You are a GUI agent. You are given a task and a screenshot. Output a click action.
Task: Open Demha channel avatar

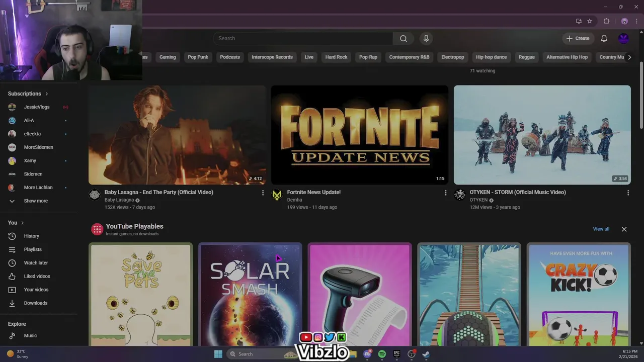(277, 195)
